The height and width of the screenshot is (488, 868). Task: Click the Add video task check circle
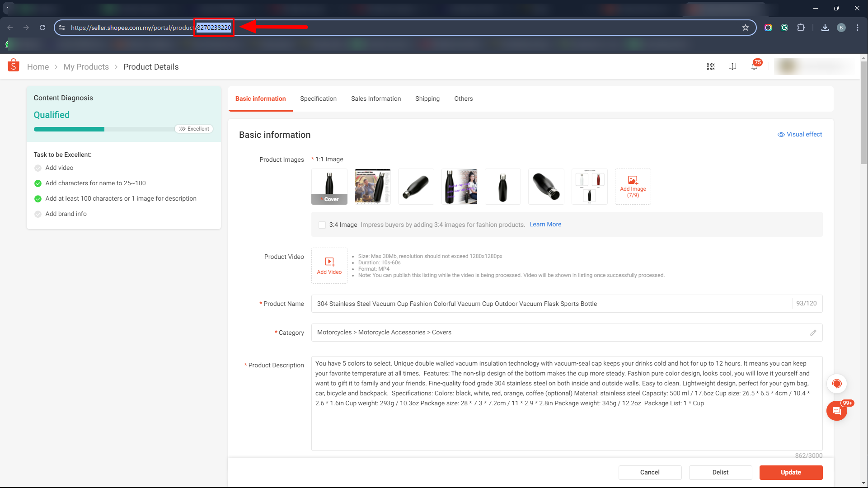[38, 168]
